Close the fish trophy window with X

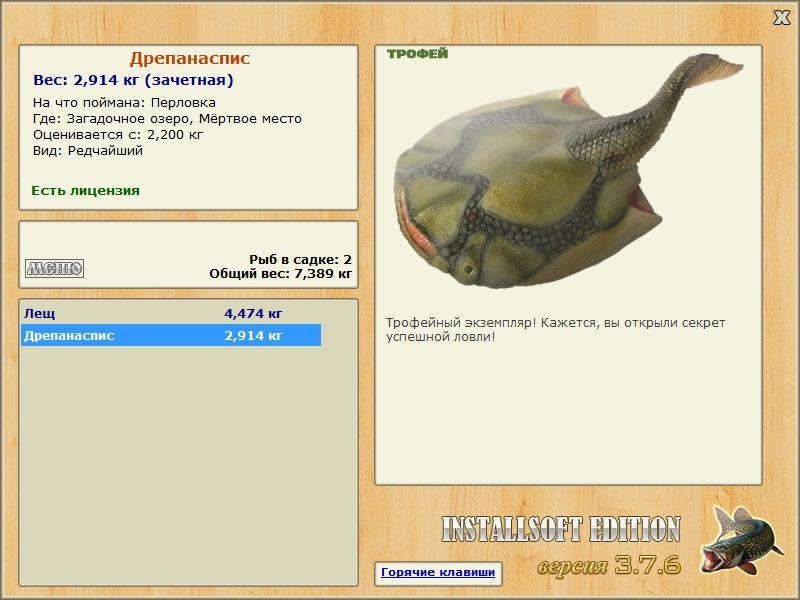[781, 18]
